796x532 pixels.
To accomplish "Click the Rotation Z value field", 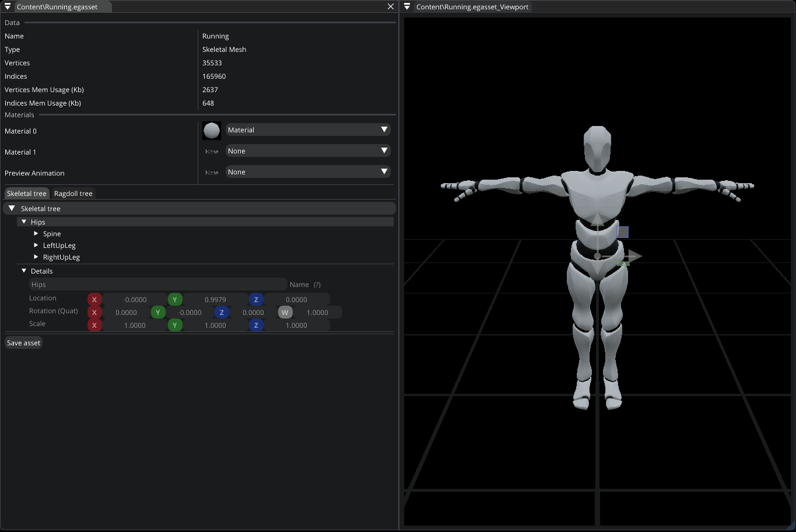I will pos(253,312).
